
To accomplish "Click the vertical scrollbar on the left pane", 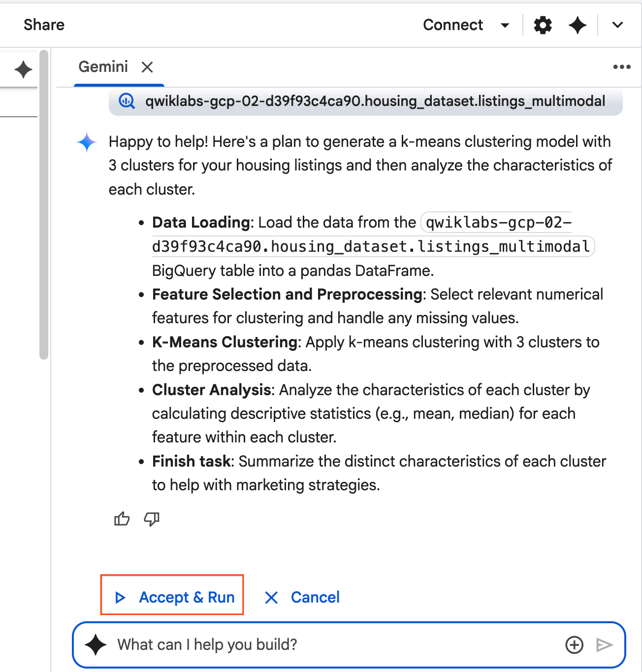I will point(44,204).
